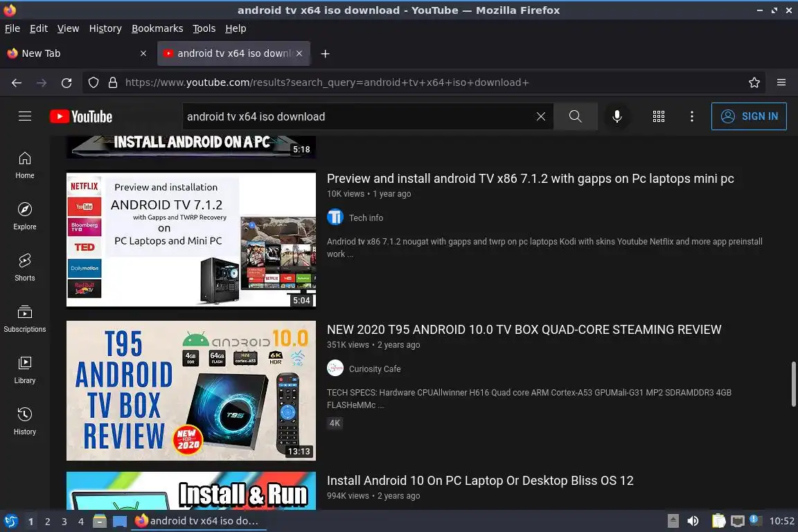The width and height of the screenshot is (798, 532).
Task: Click the 4K badge on T95 video
Action: (x=335, y=423)
